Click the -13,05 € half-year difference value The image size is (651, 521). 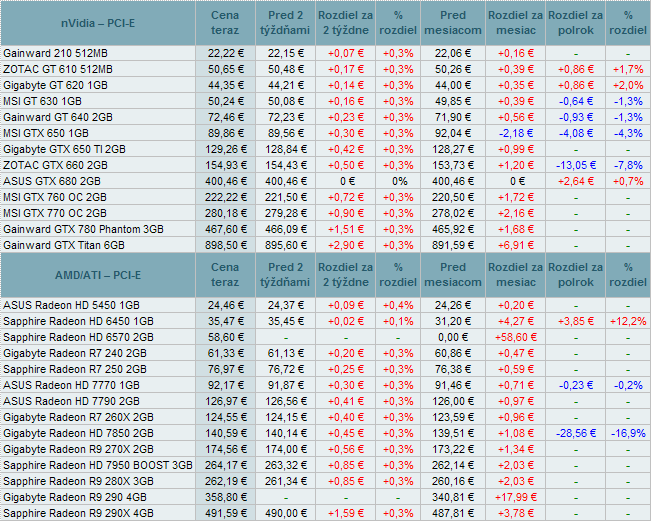click(575, 165)
